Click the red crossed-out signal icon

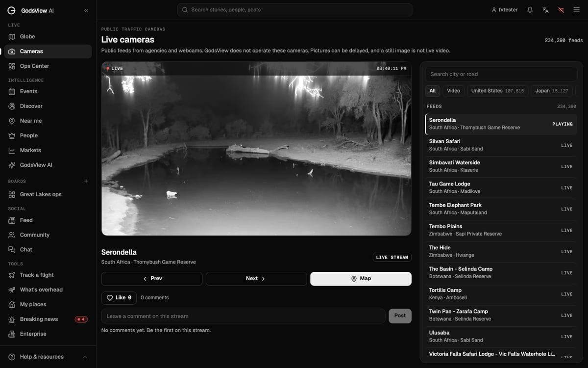click(561, 10)
